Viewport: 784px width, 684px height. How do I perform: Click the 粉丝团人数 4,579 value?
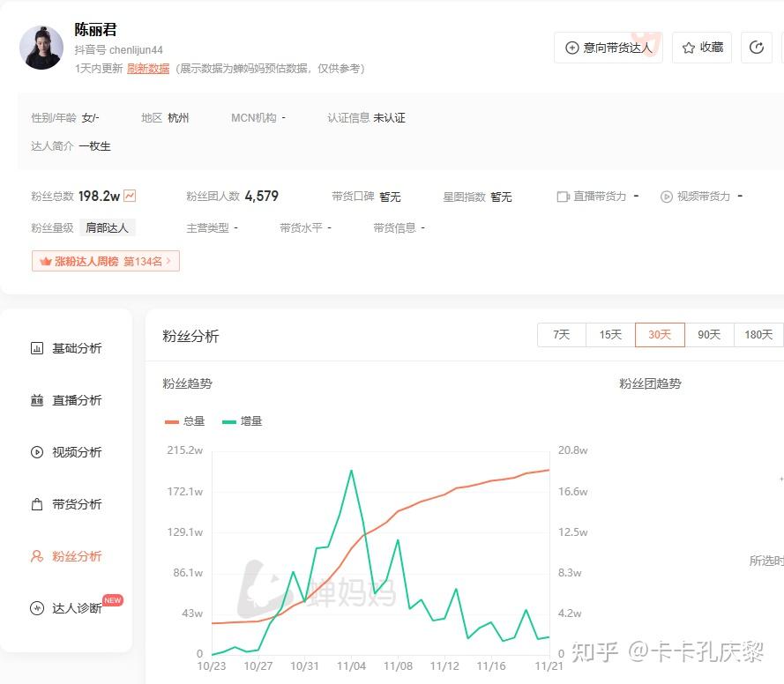pyautogui.click(x=262, y=196)
